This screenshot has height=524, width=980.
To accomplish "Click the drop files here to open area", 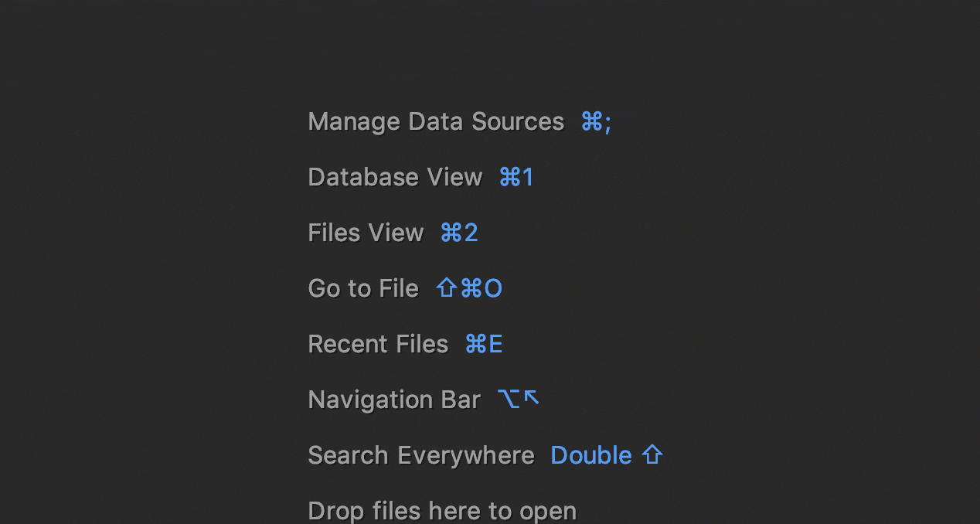I will point(441,510).
